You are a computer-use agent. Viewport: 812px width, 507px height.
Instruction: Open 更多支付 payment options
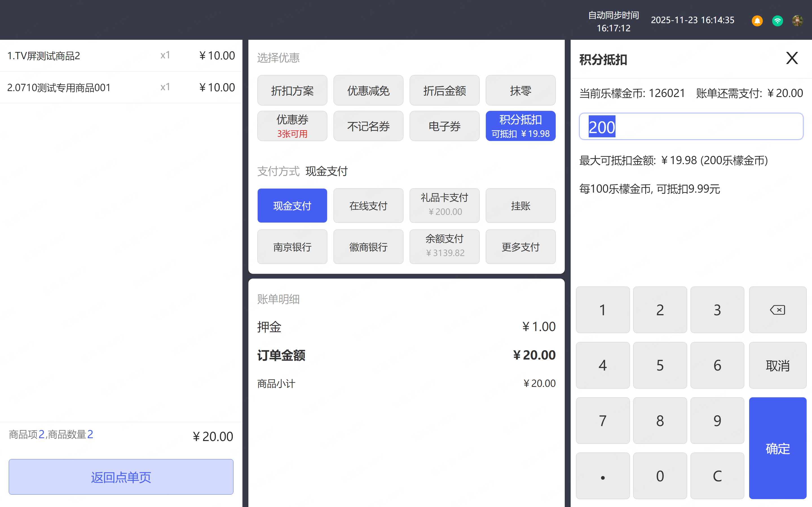(520, 247)
